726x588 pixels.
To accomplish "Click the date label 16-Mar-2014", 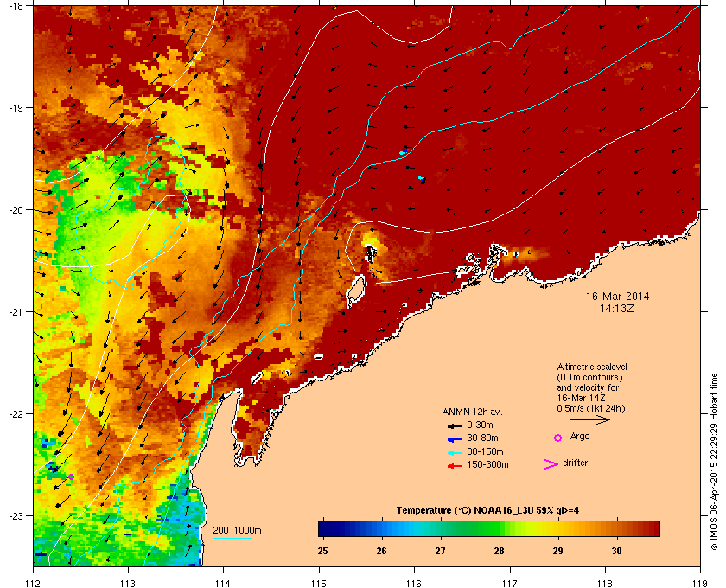I will (x=617, y=297).
